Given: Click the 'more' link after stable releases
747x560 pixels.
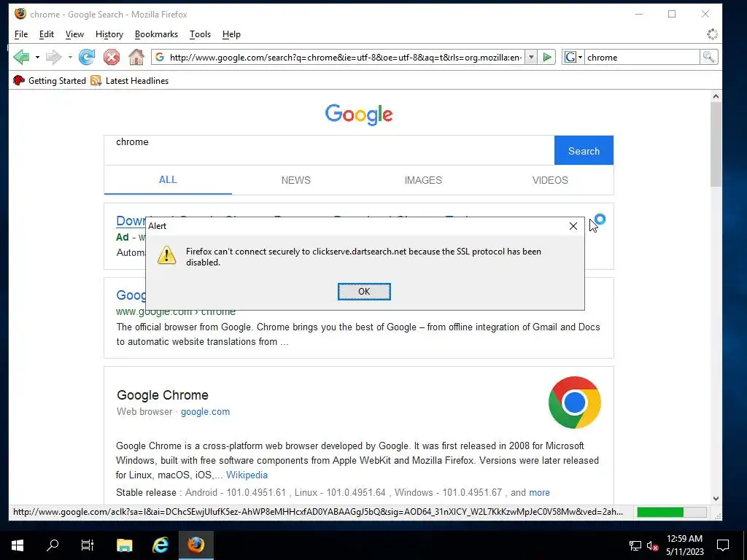Looking at the screenshot, I should coord(539,493).
